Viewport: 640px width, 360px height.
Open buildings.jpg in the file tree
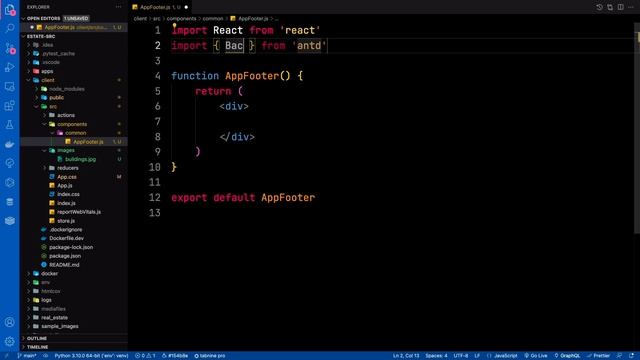tap(80, 159)
